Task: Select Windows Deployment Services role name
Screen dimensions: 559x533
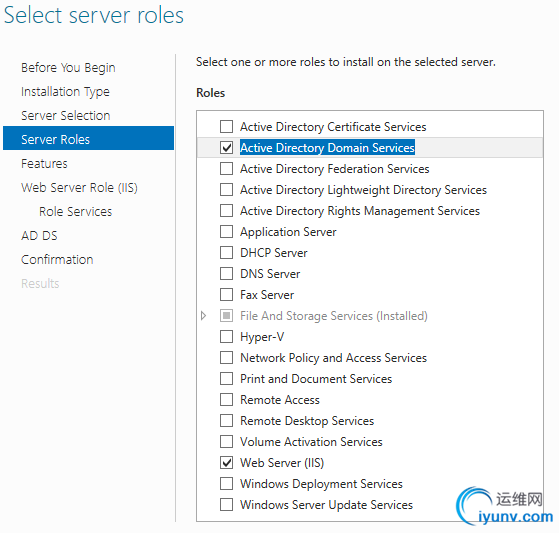Action: 321,484
